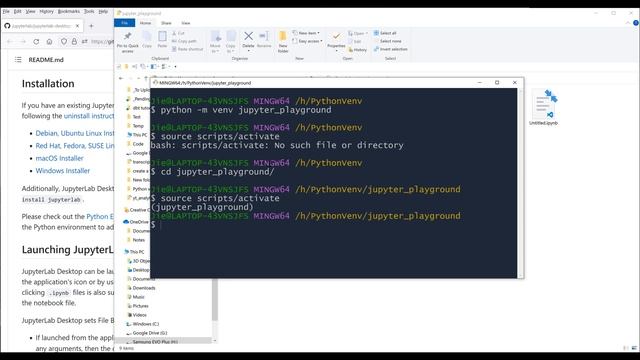
Task: Click the Firefox home icon
Action: pos(49,41)
